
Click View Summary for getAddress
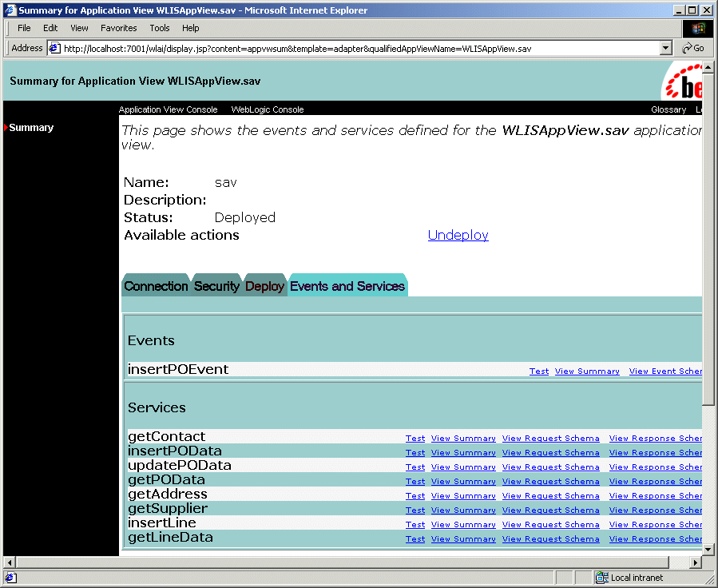coord(463,495)
